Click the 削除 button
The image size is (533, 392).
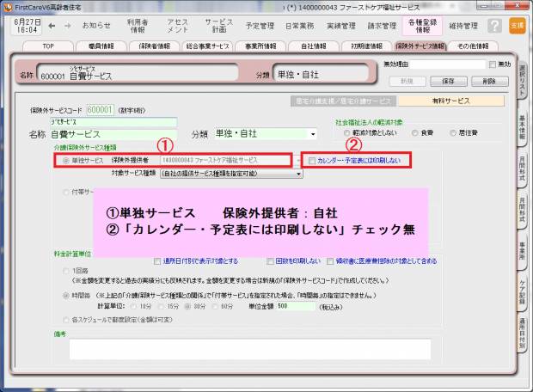[x=489, y=80]
